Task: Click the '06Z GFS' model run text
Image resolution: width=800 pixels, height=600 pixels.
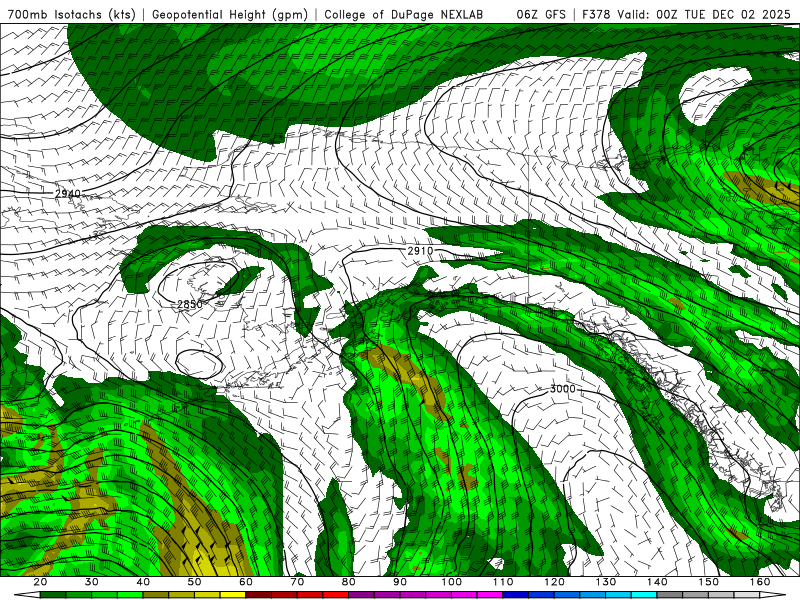Action: 541,14
